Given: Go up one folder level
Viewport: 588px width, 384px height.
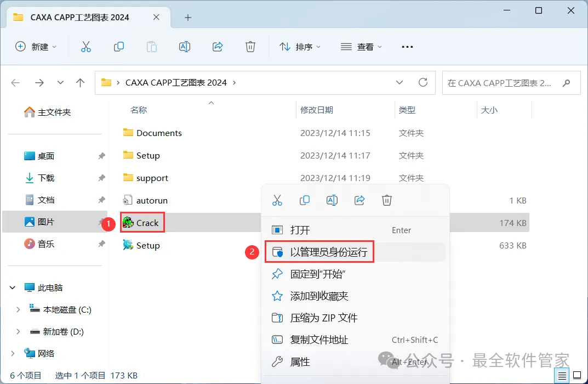Looking at the screenshot, I should (80, 83).
